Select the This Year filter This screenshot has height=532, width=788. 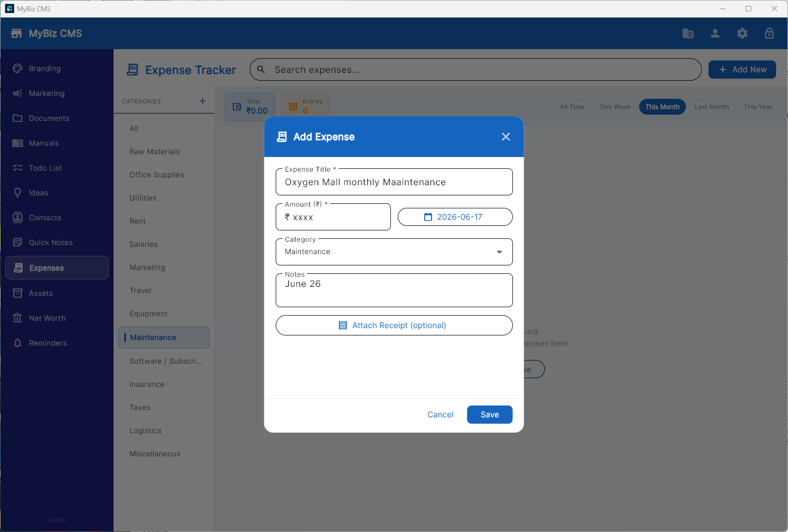coord(757,107)
